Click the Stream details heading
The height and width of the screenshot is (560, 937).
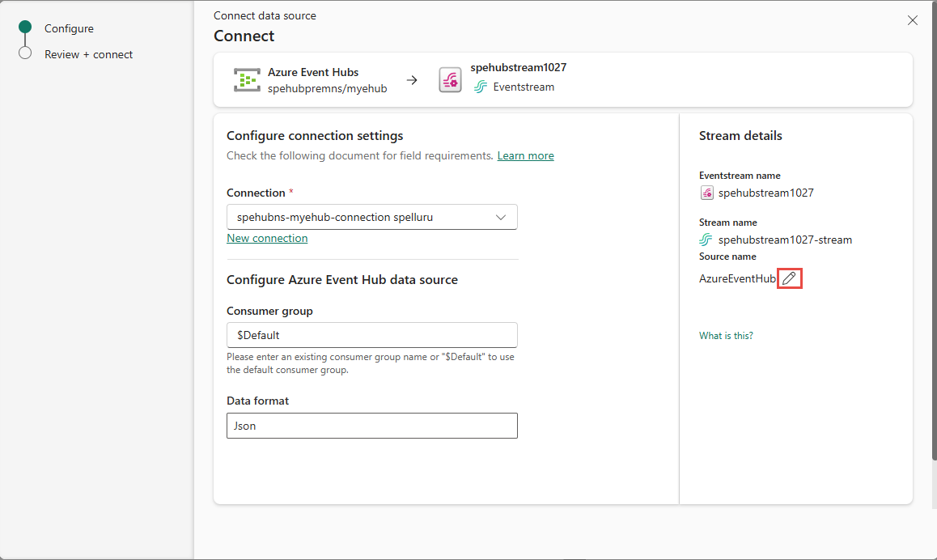[x=740, y=136]
